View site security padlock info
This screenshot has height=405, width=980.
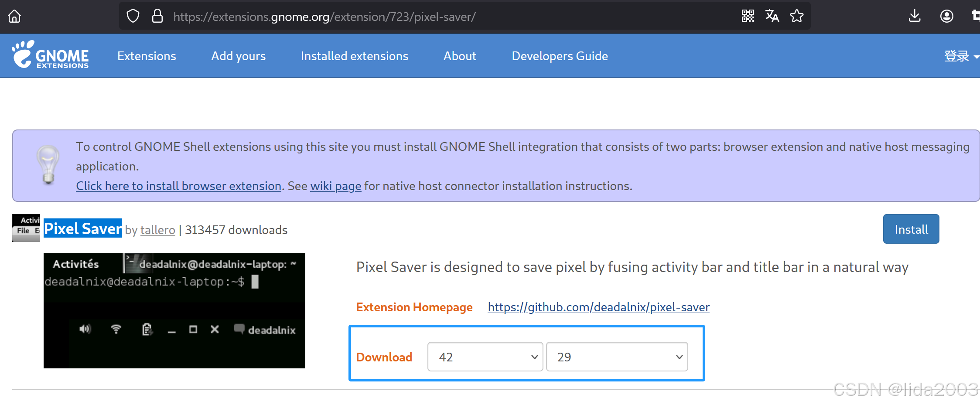157,16
